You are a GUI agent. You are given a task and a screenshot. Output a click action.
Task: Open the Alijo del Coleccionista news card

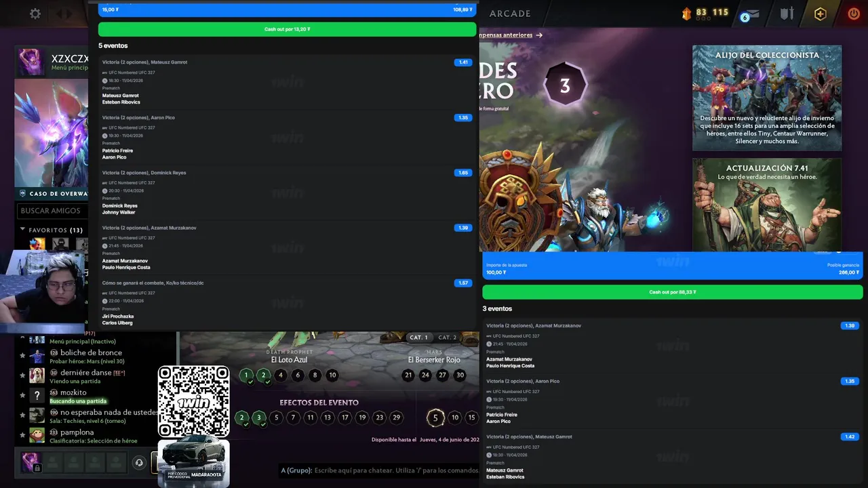coord(767,98)
